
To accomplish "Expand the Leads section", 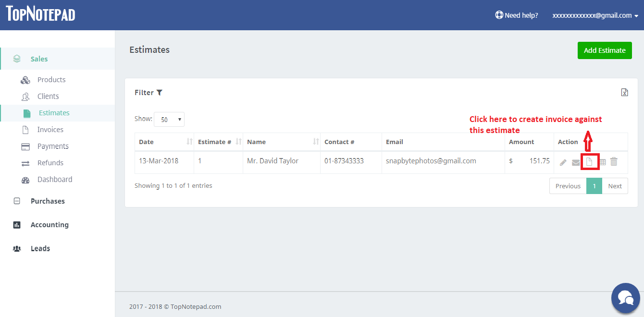I will [40, 248].
